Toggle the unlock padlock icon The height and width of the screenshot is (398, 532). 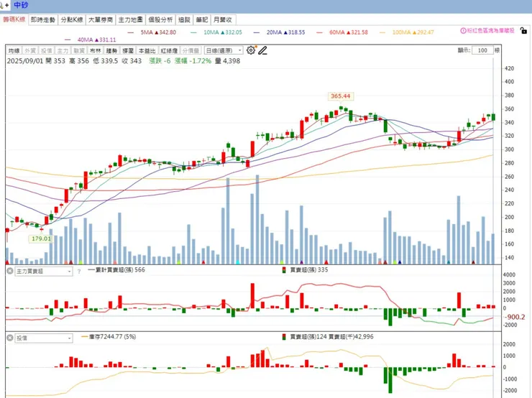[523, 30]
